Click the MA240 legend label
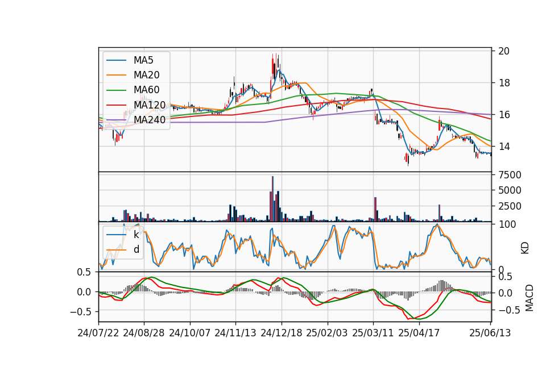The width and height of the screenshot is (546, 392). point(150,120)
